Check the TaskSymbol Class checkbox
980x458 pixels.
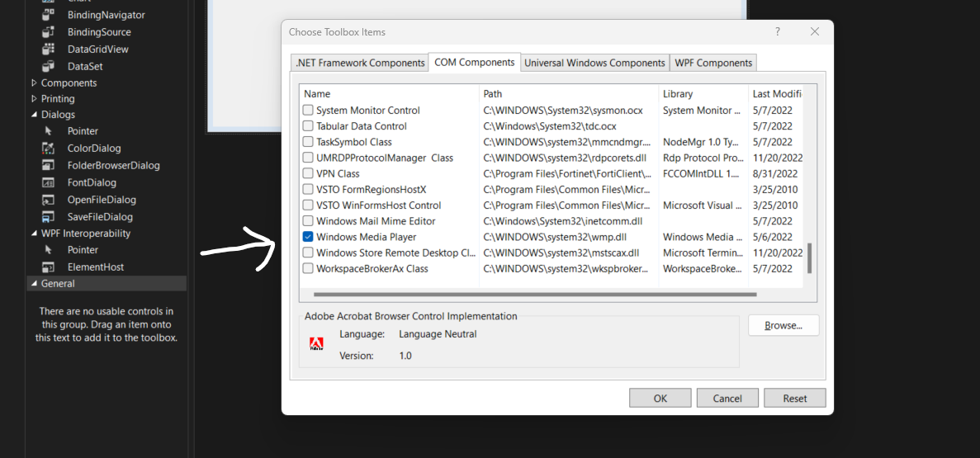tap(307, 142)
